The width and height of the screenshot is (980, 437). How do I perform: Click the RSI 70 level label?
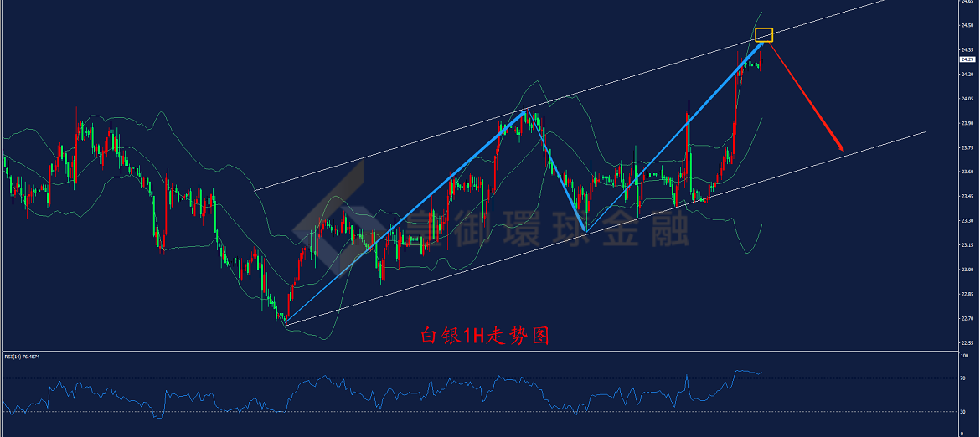coord(964,378)
